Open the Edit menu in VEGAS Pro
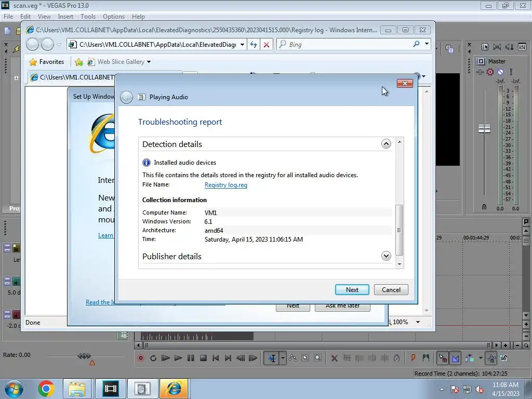 pos(25,16)
